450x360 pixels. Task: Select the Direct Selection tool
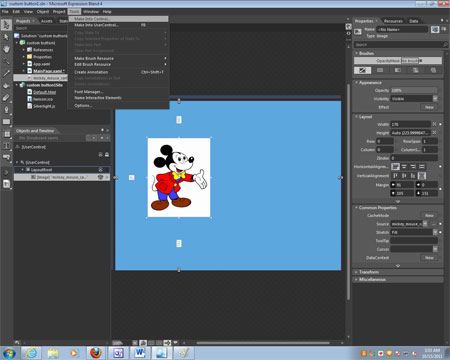pos(6,37)
